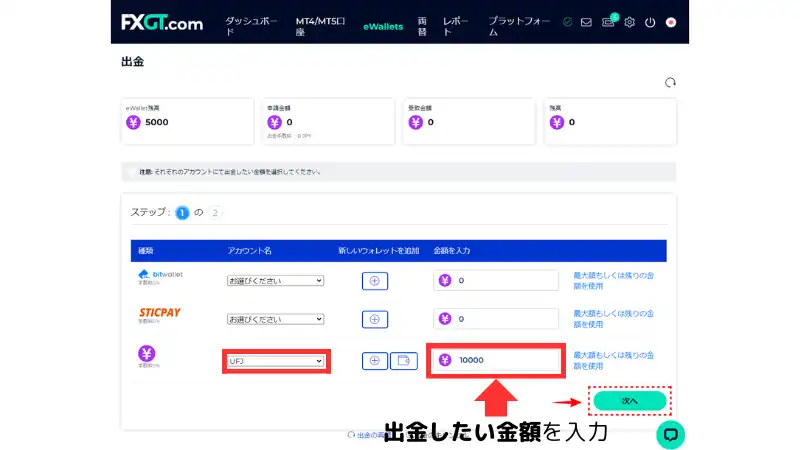Expand the STICPAY account name dropdown
800x450 pixels.
275,319
